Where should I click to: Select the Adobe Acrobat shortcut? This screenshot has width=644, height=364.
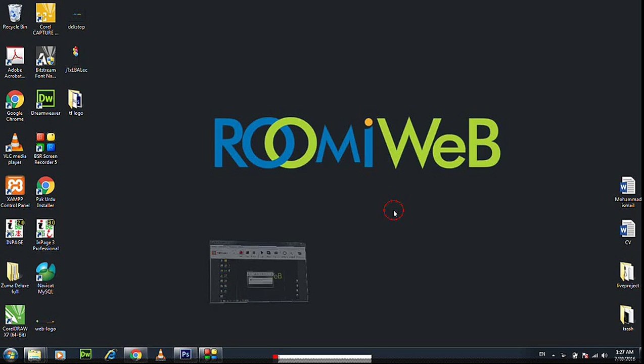(15, 63)
